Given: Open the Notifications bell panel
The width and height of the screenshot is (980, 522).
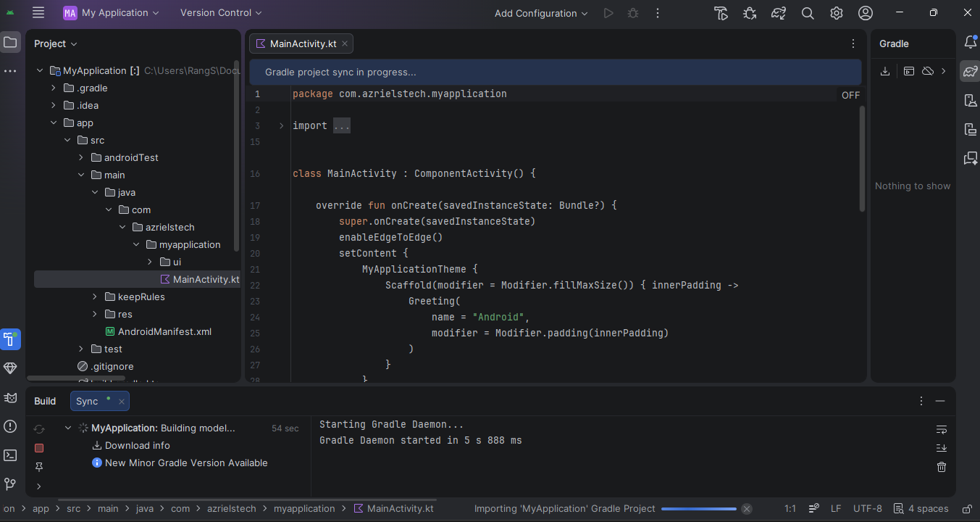Looking at the screenshot, I should 971,43.
